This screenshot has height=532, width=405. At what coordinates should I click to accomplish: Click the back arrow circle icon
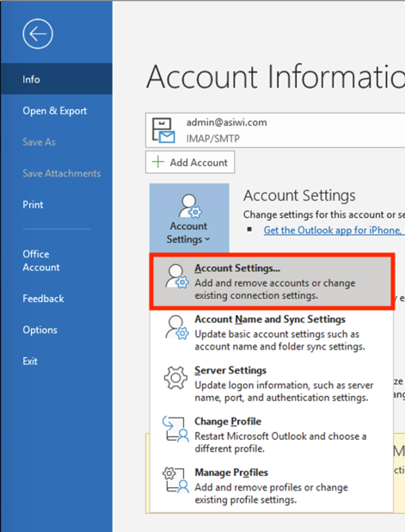pyautogui.click(x=38, y=34)
